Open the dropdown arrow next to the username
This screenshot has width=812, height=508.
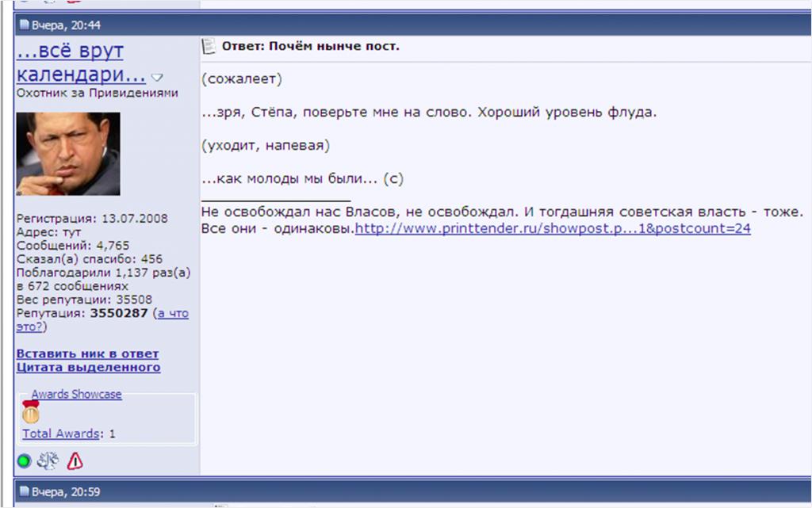point(157,78)
